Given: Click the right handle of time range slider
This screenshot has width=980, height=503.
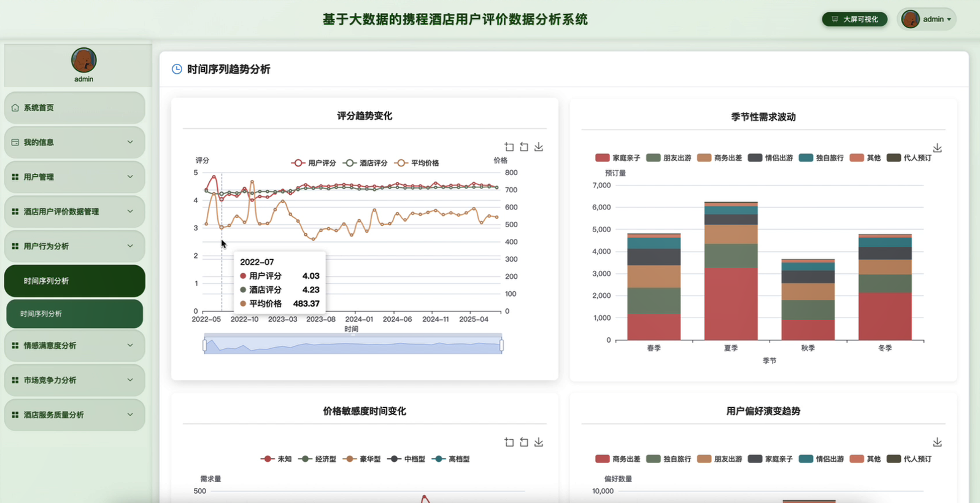Looking at the screenshot, I should coord(502,346).
